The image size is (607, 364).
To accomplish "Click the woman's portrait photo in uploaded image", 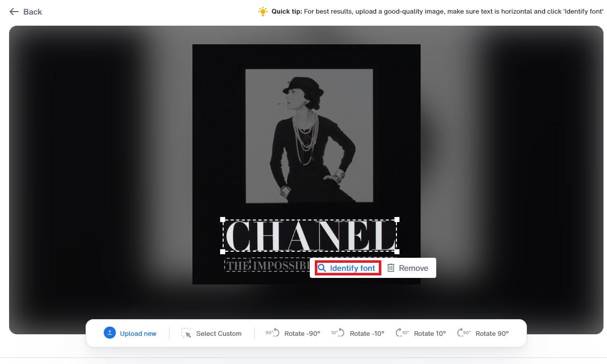I will [309, 136].
